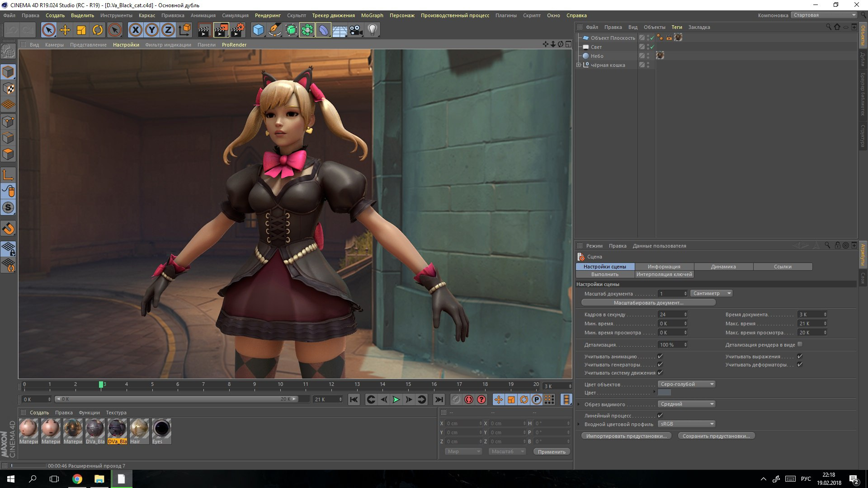868x488 pixels.
Task: Switch to the Информация tab
Action: pyautogui.click(x=664, y=267)
